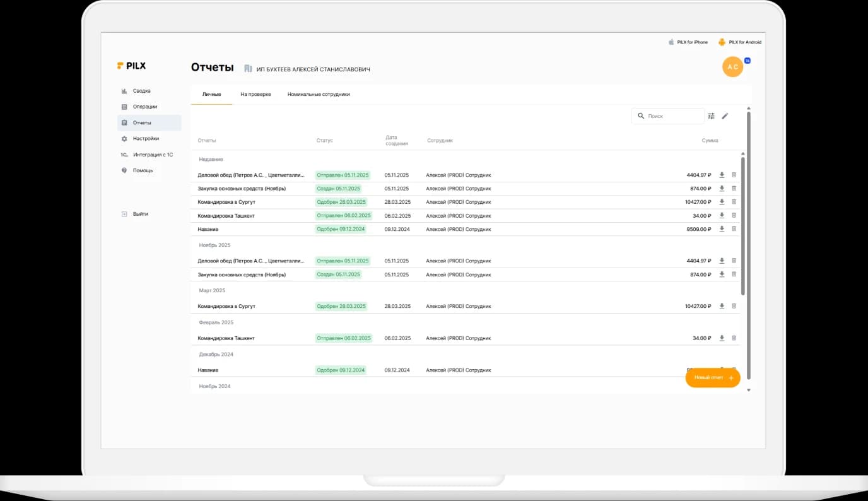This screenshot has height=501, width=868.
Task: Delete the Командировка Ташкент report under Февраль 2025
Action: (734, 338)
